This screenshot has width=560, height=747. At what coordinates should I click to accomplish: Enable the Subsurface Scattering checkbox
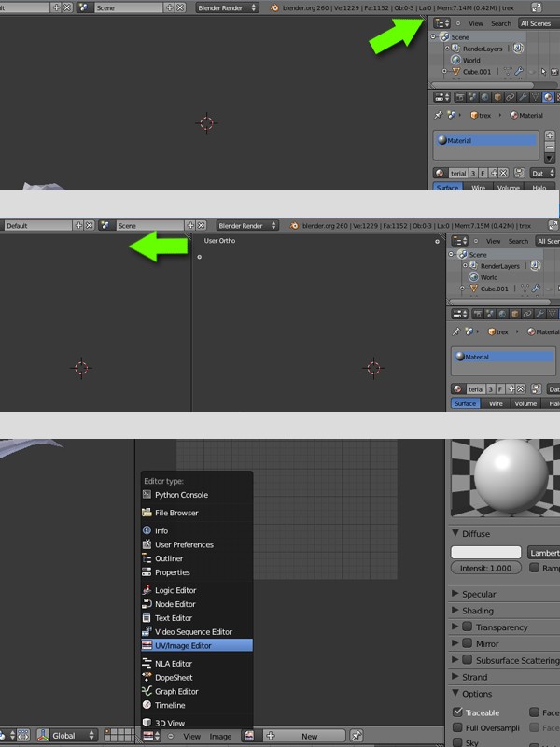coord(468,660)
